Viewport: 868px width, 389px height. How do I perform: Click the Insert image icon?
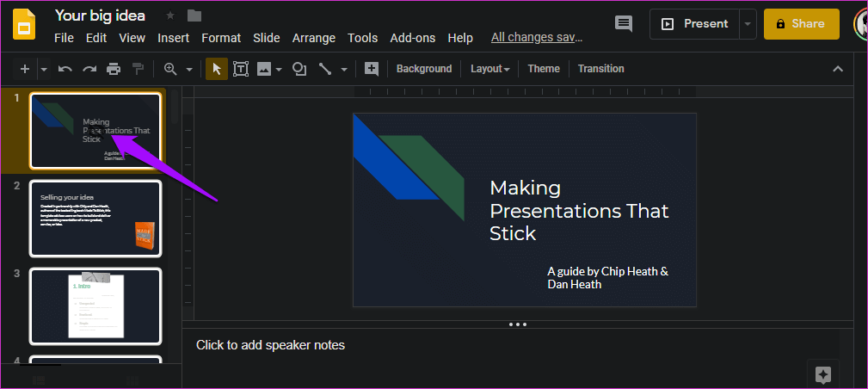(264, 69)
